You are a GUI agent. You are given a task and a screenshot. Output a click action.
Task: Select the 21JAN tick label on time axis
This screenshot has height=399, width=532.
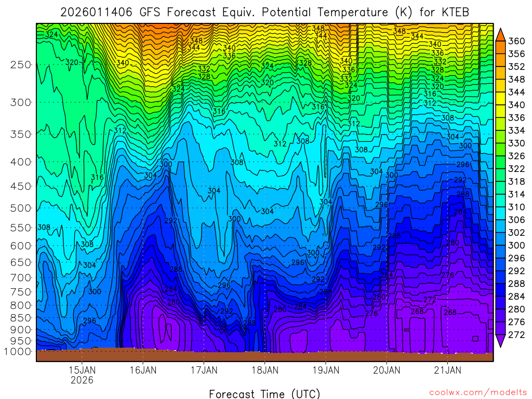pos(447,370)
